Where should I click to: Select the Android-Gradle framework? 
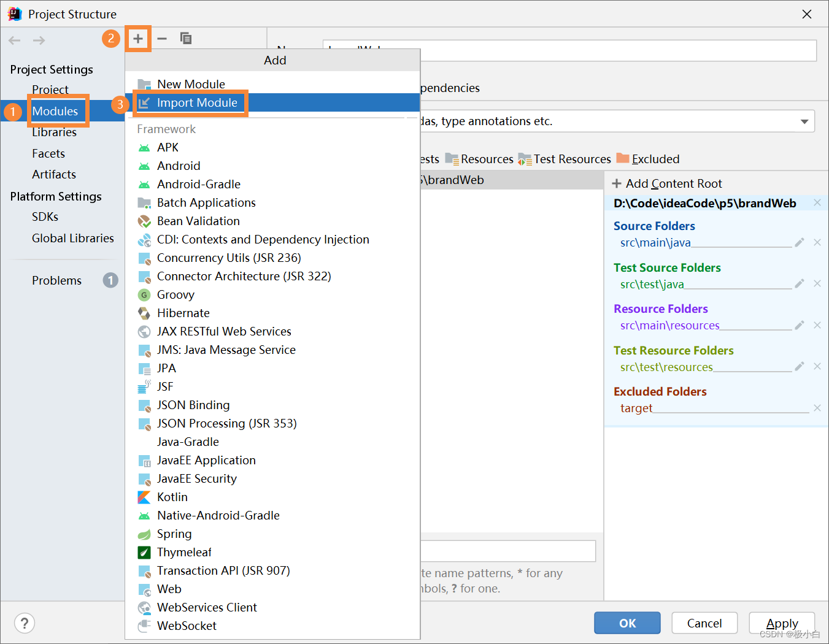(272, 184)
